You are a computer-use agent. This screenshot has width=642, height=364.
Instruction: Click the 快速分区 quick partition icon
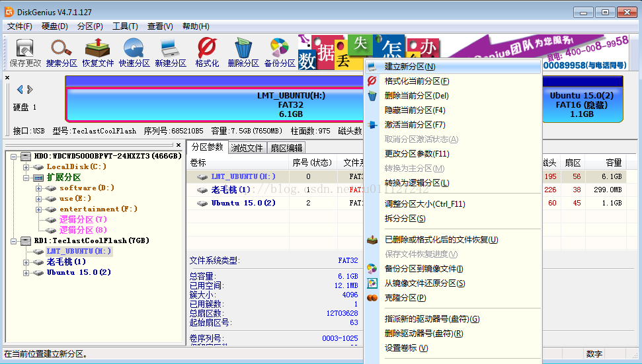click(x=134, y=52)
